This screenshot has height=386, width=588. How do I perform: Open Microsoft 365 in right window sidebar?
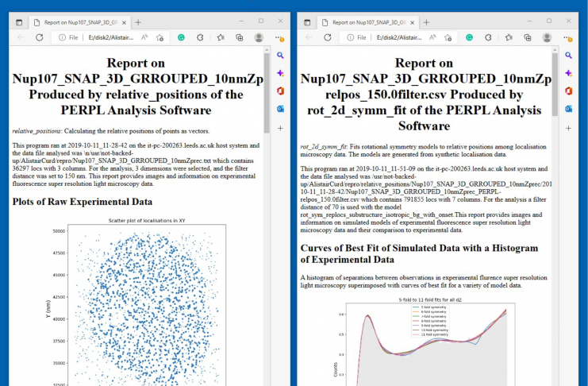[x=568, y=91]
